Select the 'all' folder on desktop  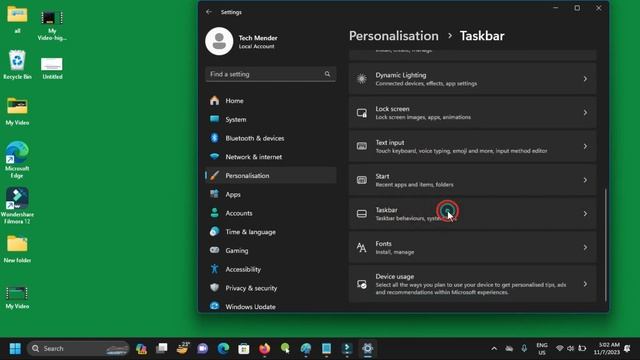coord(17,19)
